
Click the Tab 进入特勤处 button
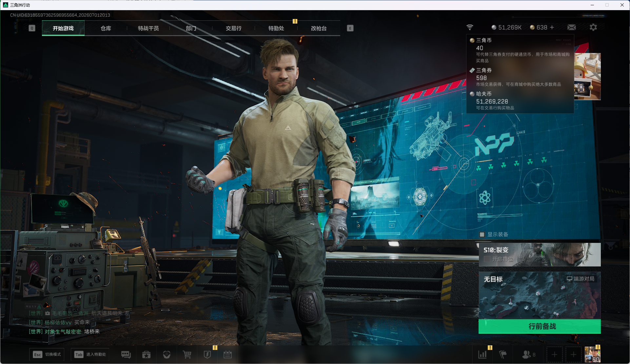point(90,355)
